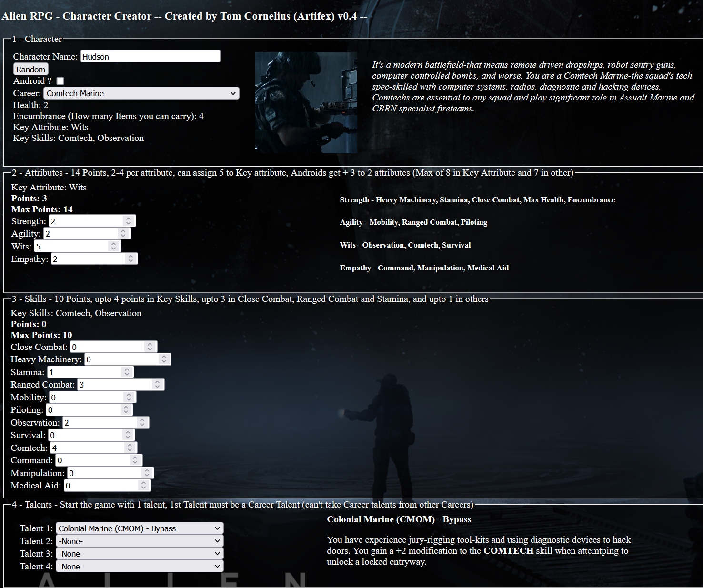703x588 pixels.
Task: Click the Random name generator button
Action: 30,69
